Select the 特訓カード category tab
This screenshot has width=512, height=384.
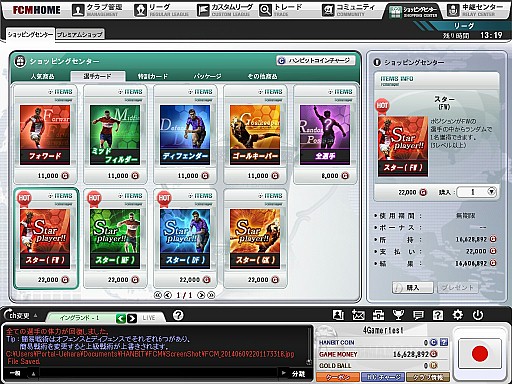pos(153,76)
